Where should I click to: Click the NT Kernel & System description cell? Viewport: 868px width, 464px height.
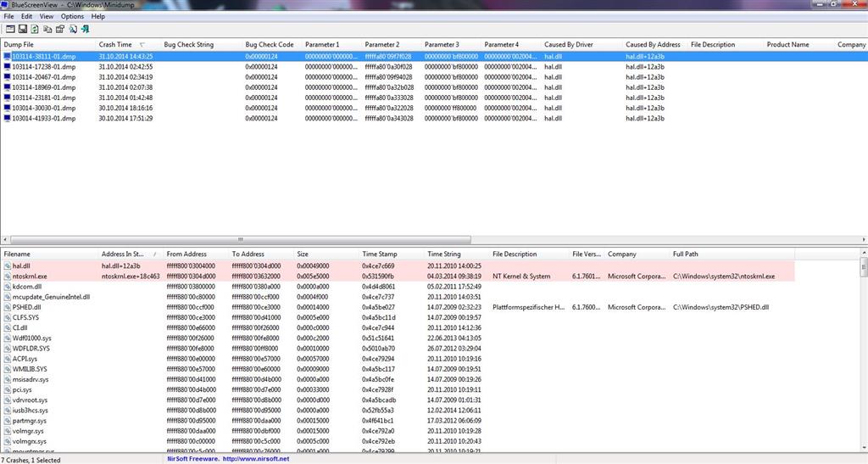pos(521,277)
